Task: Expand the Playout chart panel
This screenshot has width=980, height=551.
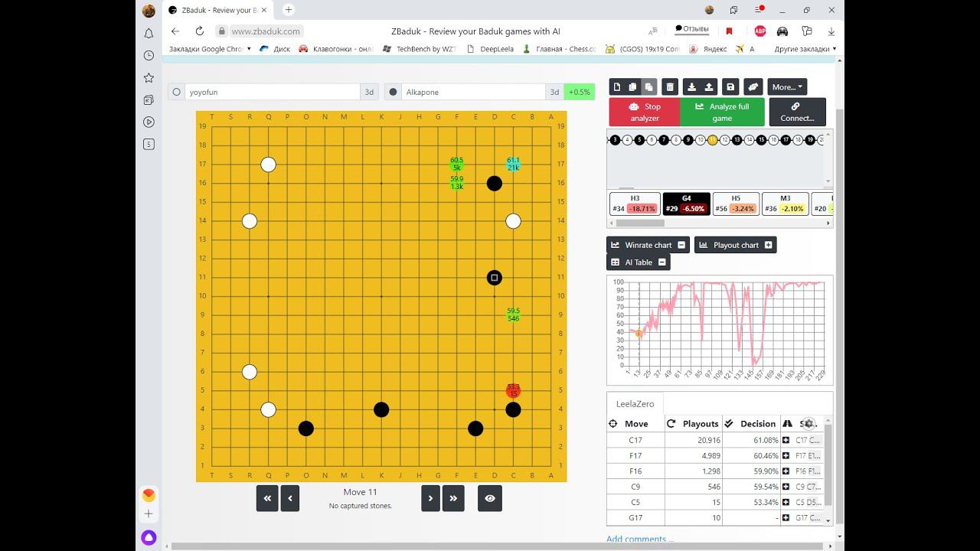Action: click(769, 245)
